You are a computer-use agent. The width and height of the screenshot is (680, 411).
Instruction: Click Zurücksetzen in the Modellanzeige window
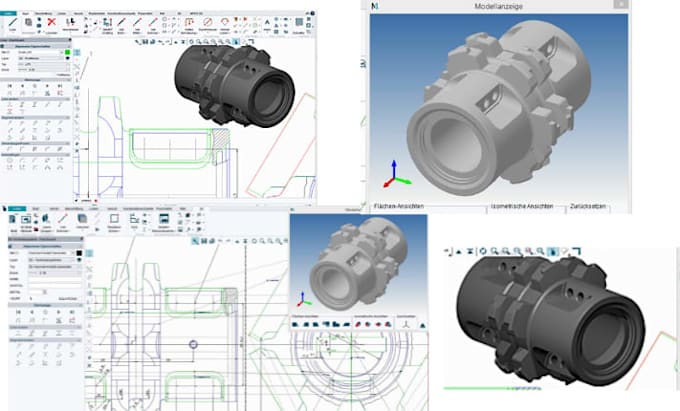coord(588,206)
